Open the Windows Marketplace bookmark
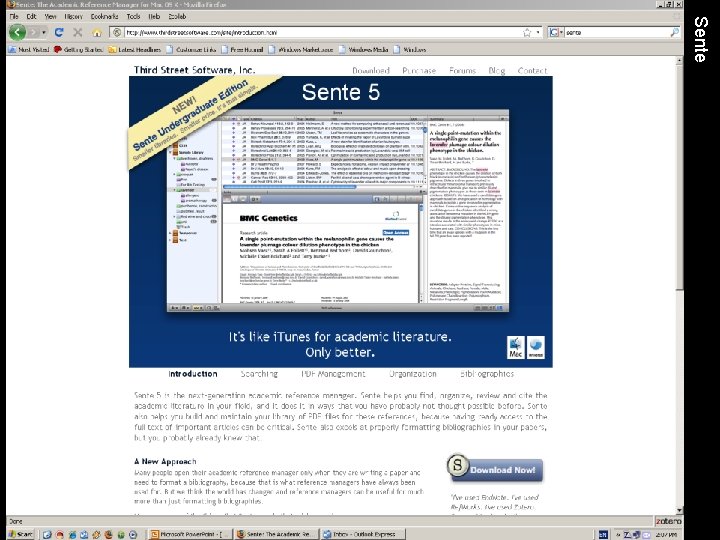 [301, 50]
